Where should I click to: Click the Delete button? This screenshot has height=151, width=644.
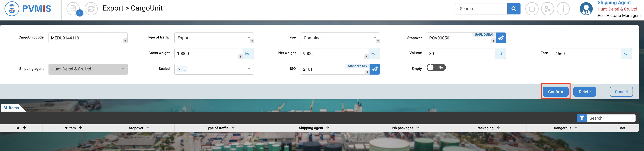(584, 92)
